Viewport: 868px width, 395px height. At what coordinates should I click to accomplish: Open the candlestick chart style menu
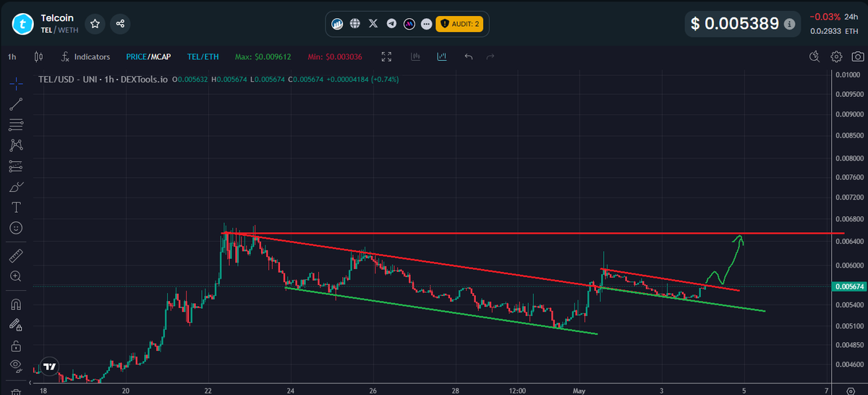coord(39,56)
